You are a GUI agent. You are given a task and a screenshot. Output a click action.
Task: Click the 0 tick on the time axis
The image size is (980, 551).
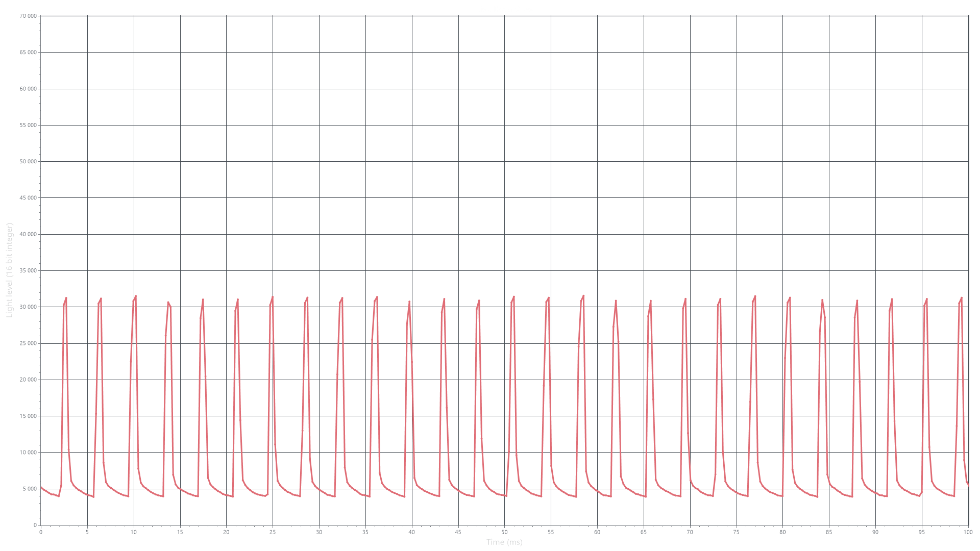pyautogui.click(x=41, y=532)
